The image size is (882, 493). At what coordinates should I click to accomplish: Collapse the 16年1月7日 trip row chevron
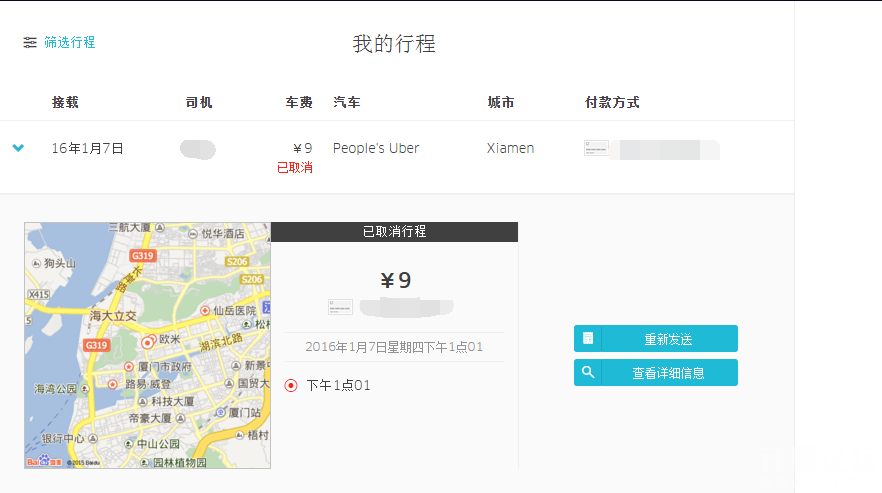tap(18, 148)
